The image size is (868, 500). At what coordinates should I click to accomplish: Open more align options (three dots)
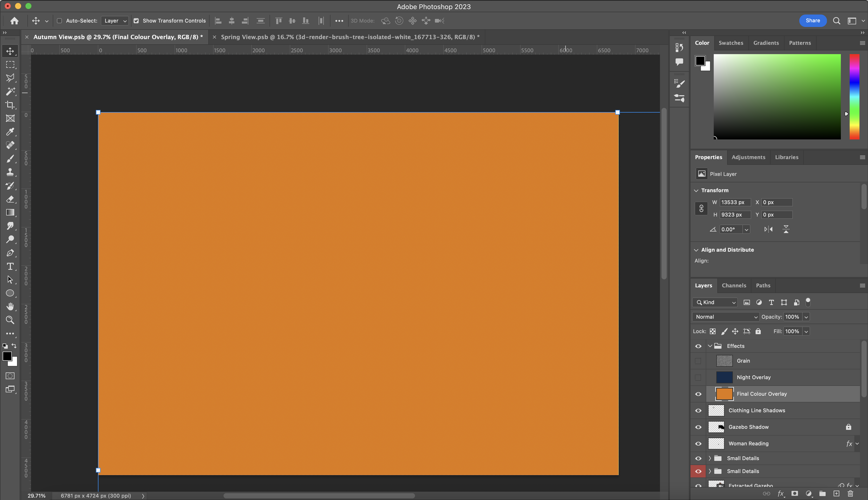[339, 21]
